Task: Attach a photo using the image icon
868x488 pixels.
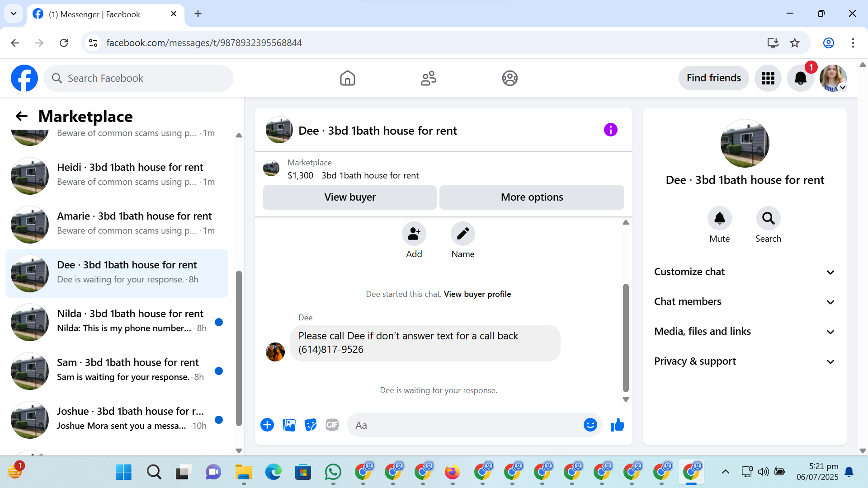Action: pyautogui.click(x=289, y=425)
